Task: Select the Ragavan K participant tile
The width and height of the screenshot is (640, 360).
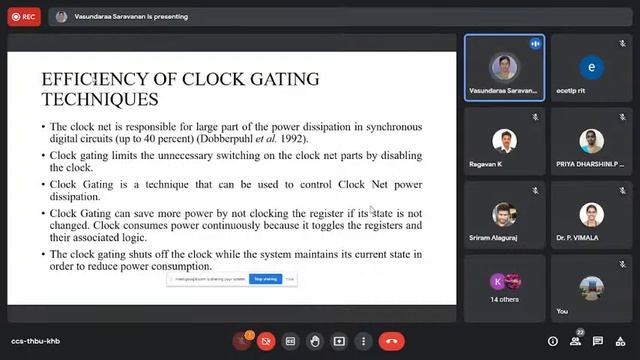Action: (504, 142)
